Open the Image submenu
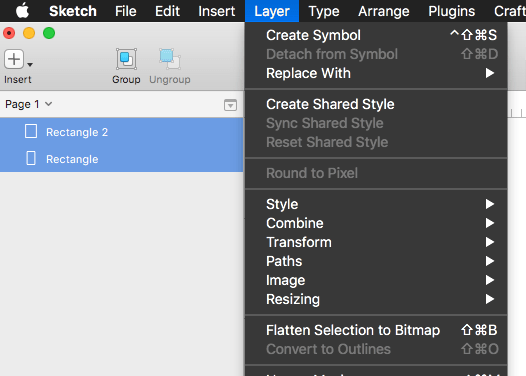The width and height of the screenshot is (526, 376). point(376,280)
